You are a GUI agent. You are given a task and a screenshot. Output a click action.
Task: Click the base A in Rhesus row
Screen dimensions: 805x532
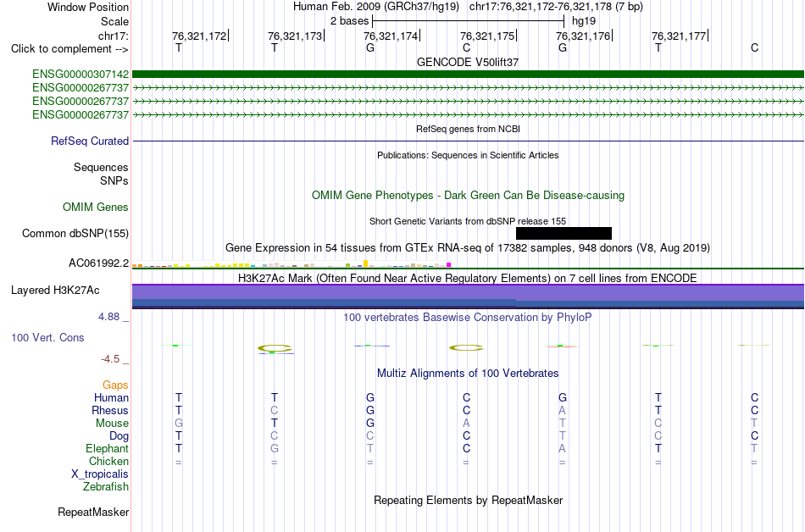pos(562,410)
